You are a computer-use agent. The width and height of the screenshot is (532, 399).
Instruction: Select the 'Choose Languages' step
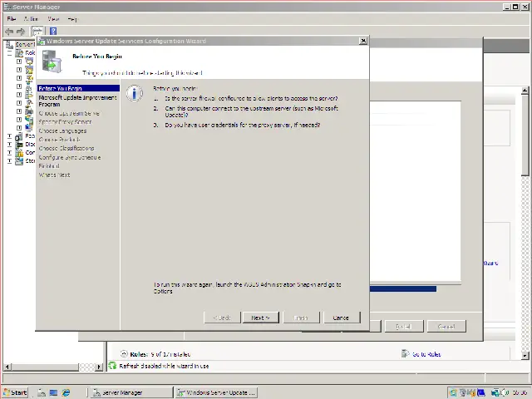(63, 131)
